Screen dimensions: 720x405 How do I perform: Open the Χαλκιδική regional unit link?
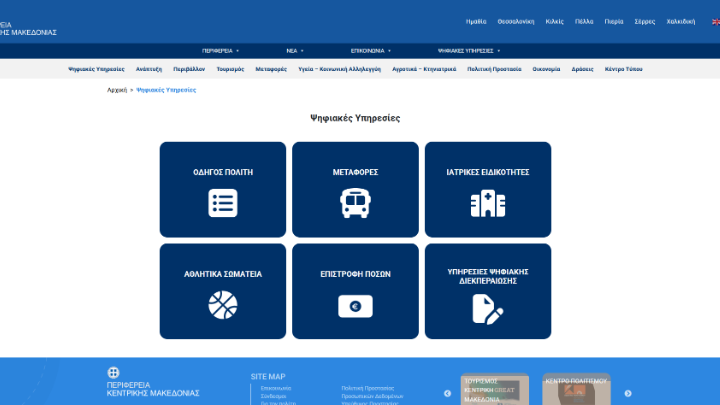(680, 20)
